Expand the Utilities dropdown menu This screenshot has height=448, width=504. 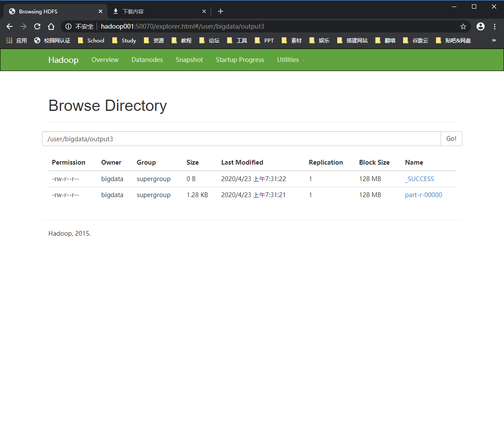click(291, 60)
